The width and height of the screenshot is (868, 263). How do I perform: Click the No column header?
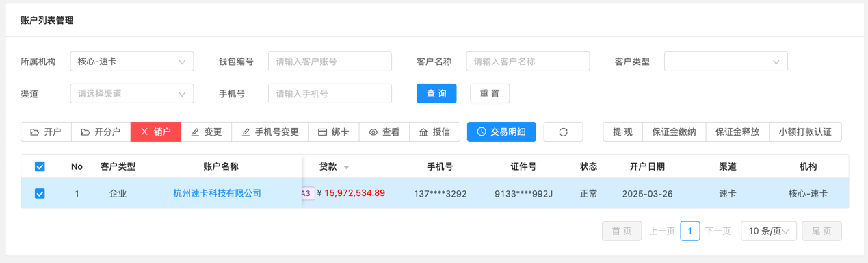[77, 166]
